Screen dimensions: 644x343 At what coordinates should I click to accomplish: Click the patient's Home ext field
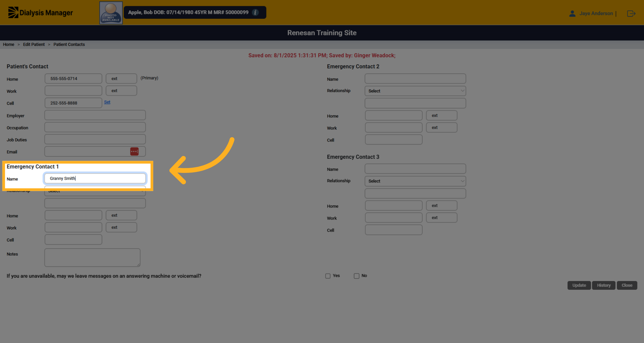coord(121,79)
